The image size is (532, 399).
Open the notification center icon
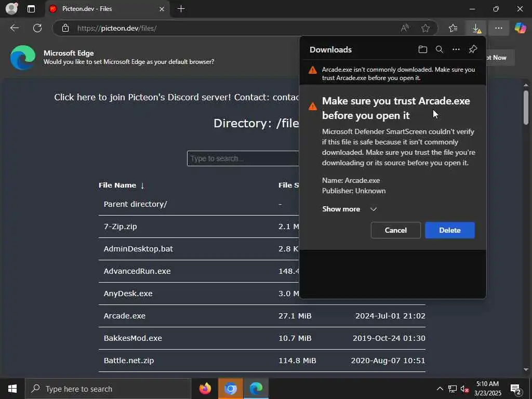pyautogui.click(x=516, y=389)
